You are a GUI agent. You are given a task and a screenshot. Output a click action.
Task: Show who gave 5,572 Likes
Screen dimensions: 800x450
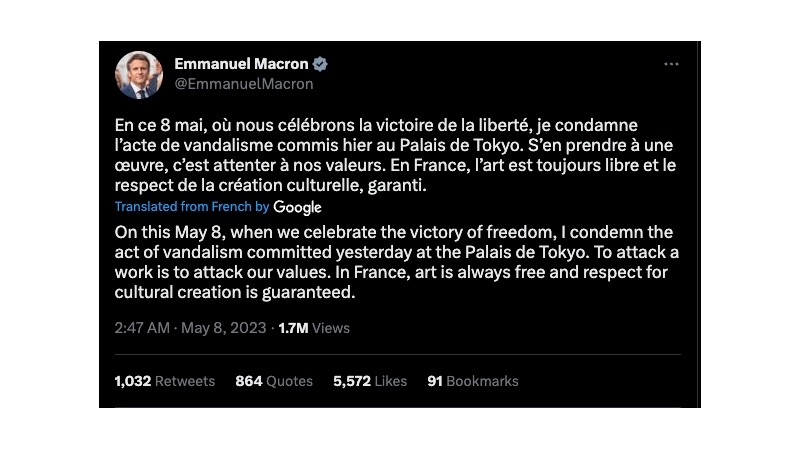(x=369, y=381)
